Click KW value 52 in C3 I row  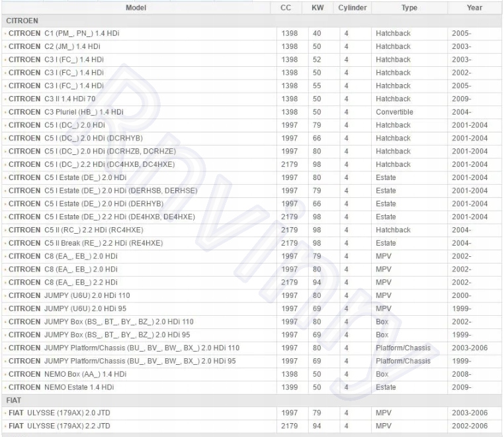pyautogui.click(x=317, y=60)
